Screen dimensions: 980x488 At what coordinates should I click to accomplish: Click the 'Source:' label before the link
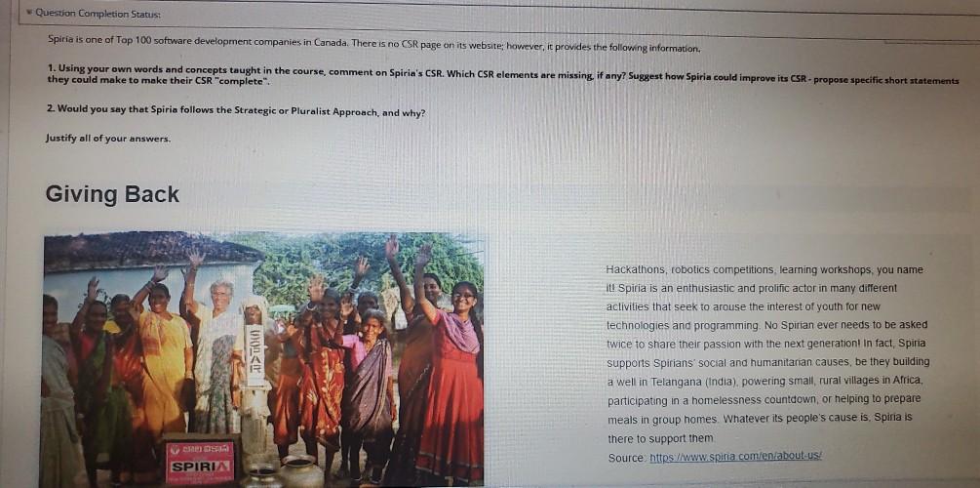pos(626,458)
